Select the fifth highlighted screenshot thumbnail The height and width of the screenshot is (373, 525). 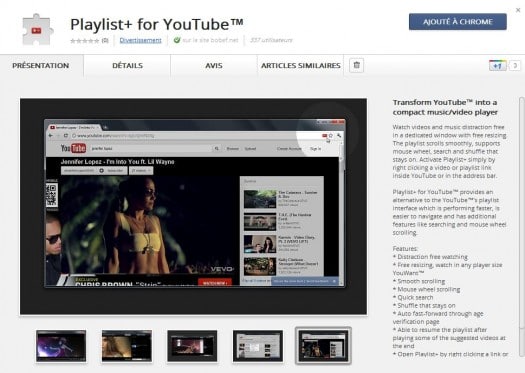coord(323,346)
